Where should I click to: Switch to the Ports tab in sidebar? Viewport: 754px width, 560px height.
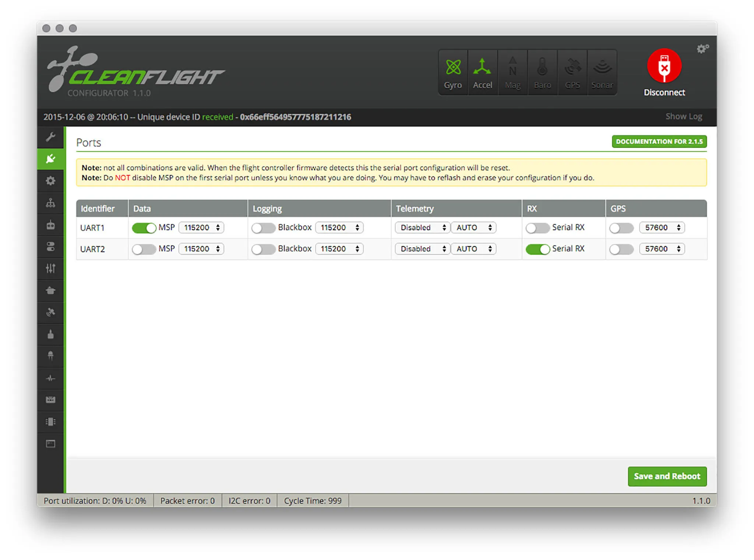(x=50, y=159)
